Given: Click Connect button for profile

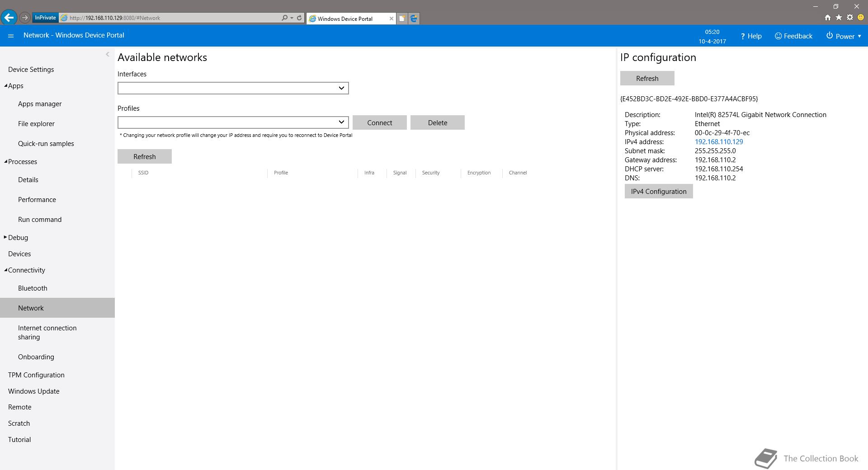Looking at the screenshot, I should pyautogui.click(x=380, y=122).
